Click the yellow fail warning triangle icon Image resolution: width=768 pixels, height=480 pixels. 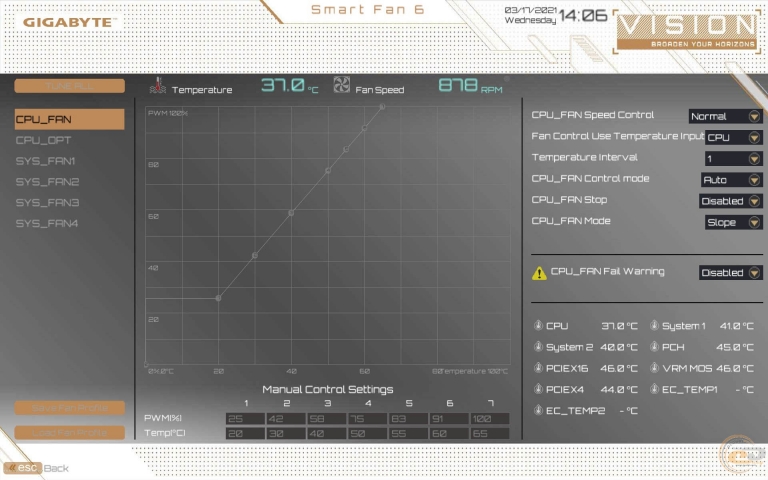coord(539,273)
